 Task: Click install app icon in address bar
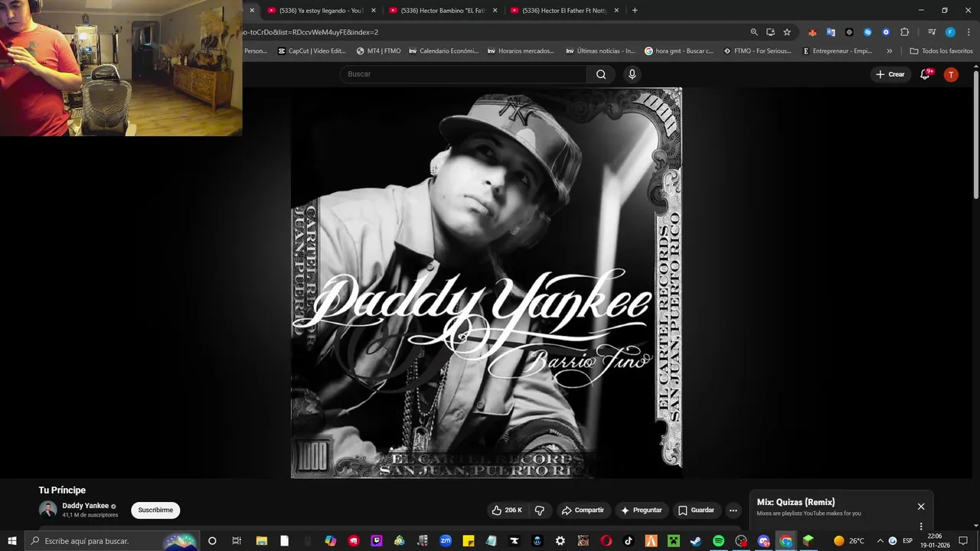[770, 32]
